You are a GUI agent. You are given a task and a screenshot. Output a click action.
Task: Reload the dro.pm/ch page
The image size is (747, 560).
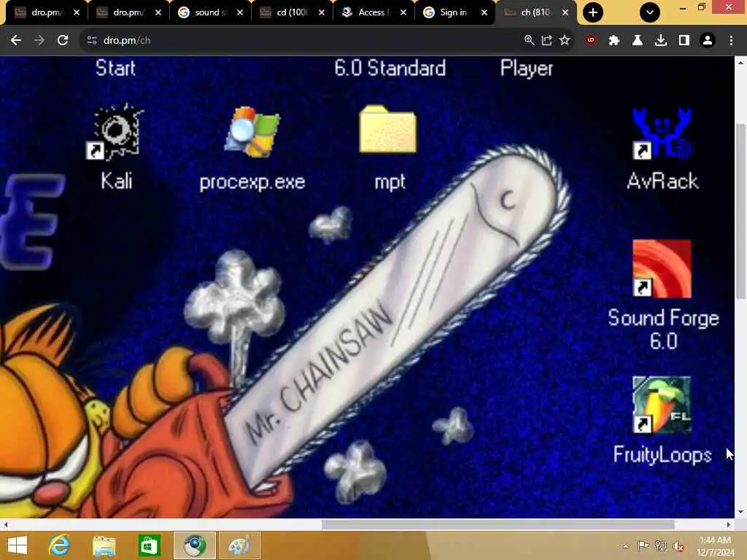(63, 41)
